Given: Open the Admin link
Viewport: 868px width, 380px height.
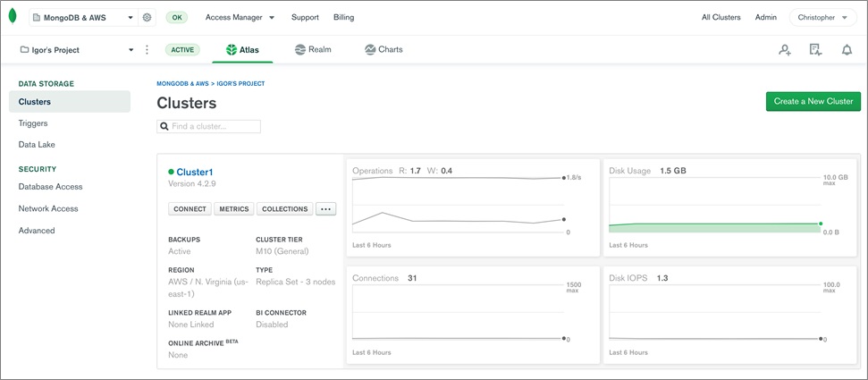Looking at the screenshot, I should click(765, 17).
